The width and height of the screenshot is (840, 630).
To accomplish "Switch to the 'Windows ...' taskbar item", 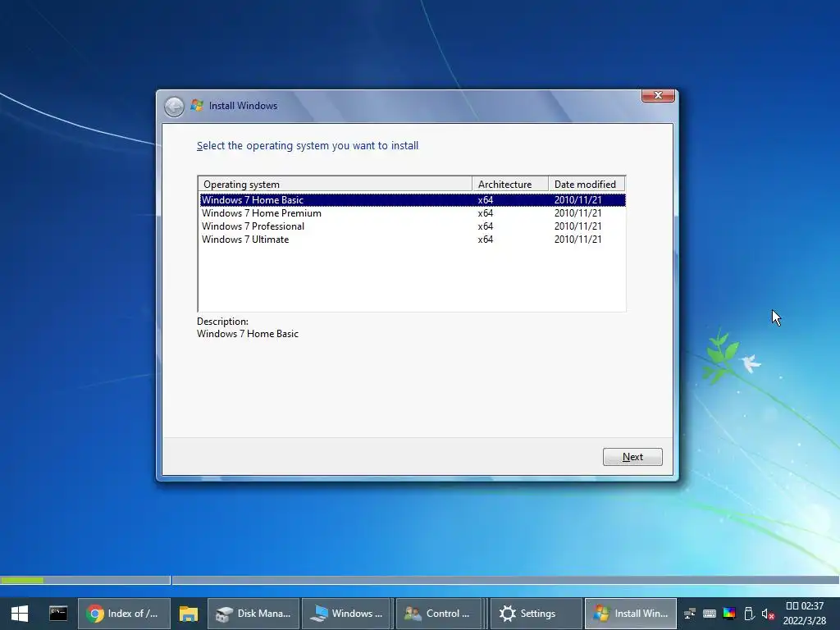I will pyautogui.click(x=348, y=614).
